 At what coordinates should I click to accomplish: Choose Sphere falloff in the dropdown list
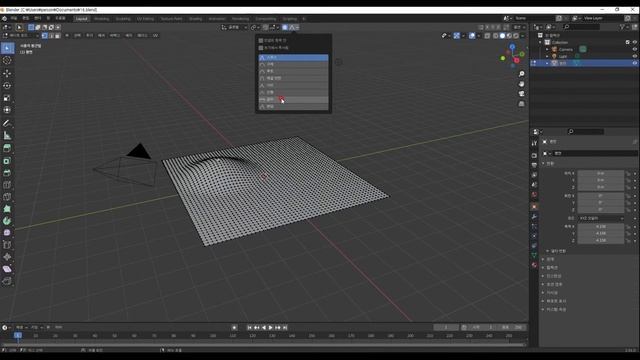293,64
